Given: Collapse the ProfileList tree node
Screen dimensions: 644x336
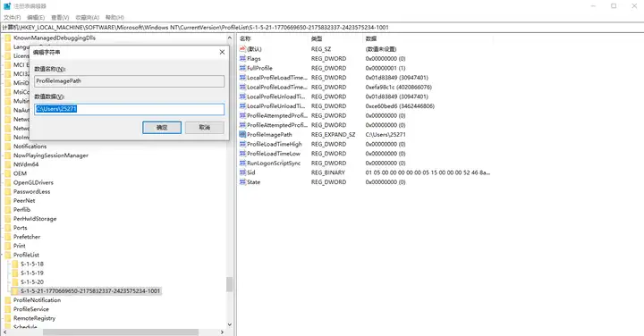Looking at the screenshot, I should tap(3, 255).
